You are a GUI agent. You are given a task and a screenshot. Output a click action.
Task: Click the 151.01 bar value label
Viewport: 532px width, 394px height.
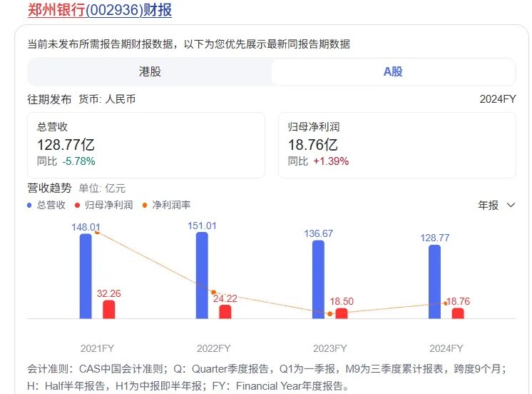click(x=202, y=226)
